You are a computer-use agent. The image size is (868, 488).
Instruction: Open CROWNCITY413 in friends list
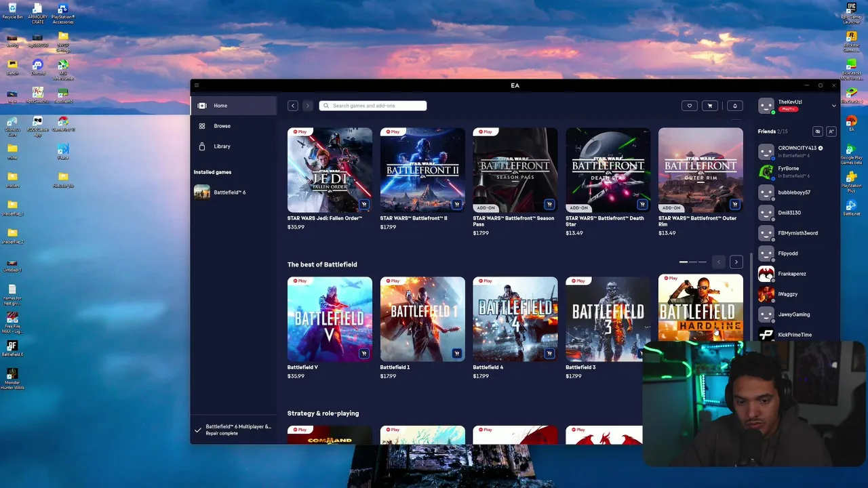tap(798, 152)
